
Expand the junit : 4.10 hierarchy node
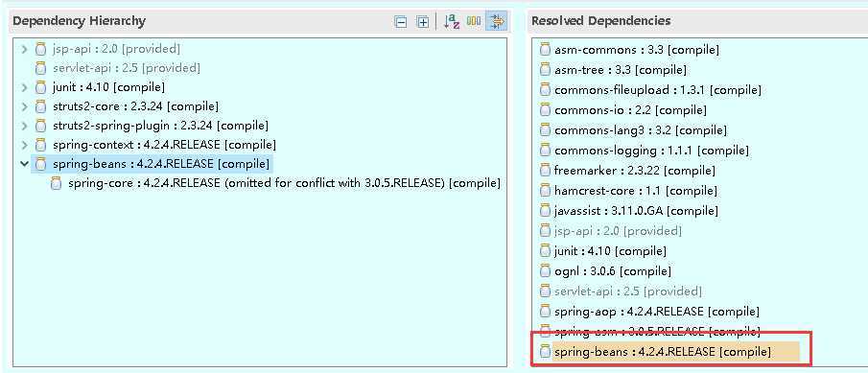pyautogui.click(x=24, y=87)
